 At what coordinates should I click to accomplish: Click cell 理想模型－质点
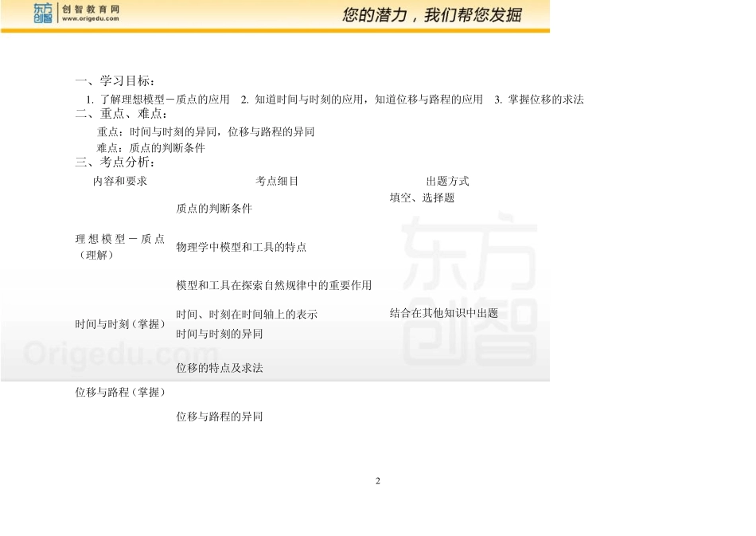click(x=120, y=239)
